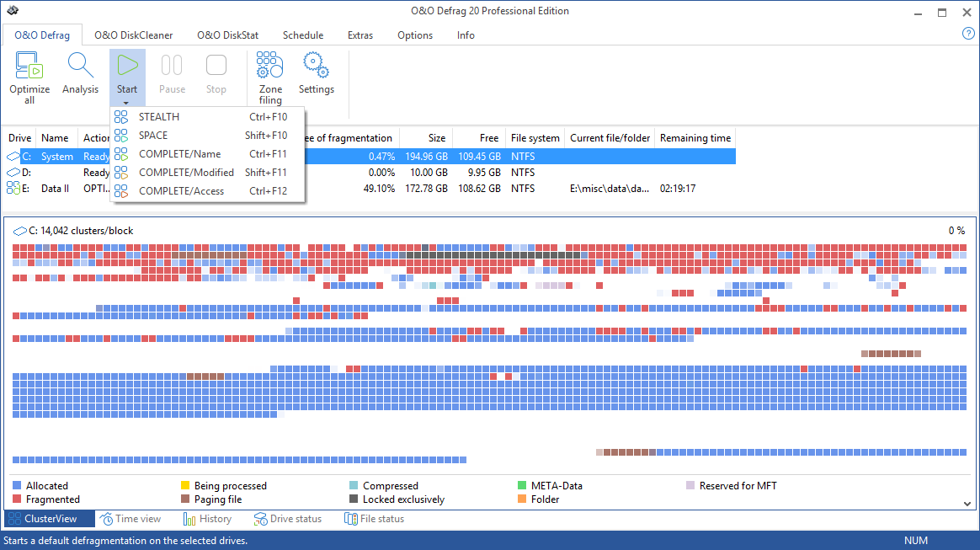The height and width of the screenshot is (550, 980).
Task: Switch to the O&O DiskStat tab
Action: tap(227, 35)
